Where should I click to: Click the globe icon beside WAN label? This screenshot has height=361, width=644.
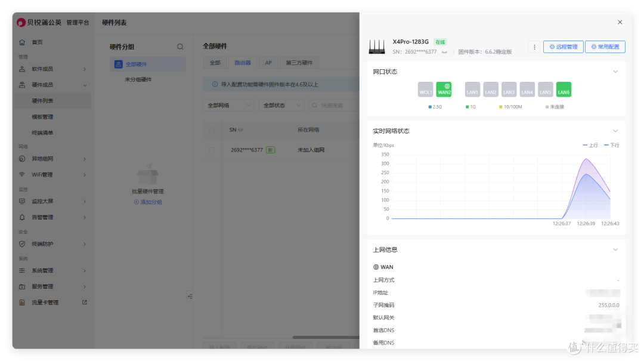[376, 267]
